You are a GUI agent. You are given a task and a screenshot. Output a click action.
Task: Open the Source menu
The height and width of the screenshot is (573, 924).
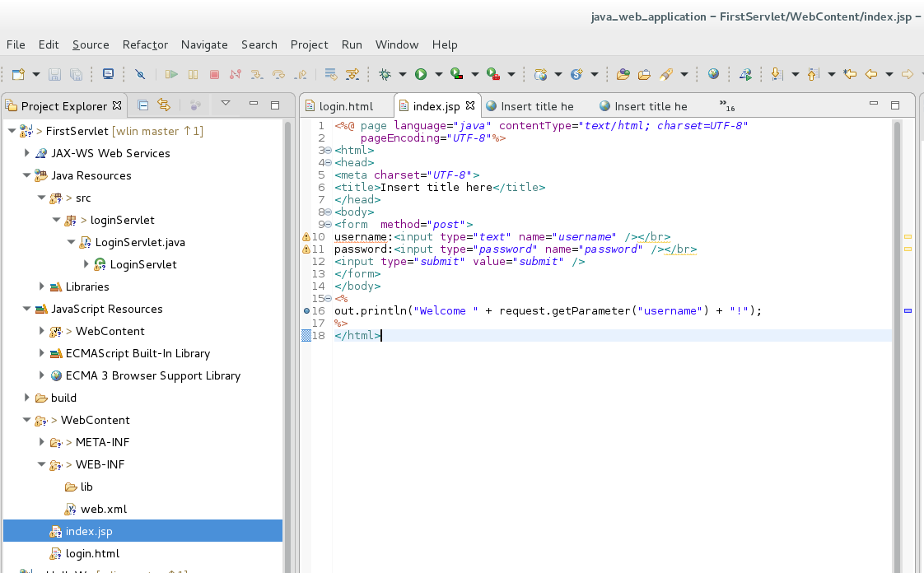(91, 44)
